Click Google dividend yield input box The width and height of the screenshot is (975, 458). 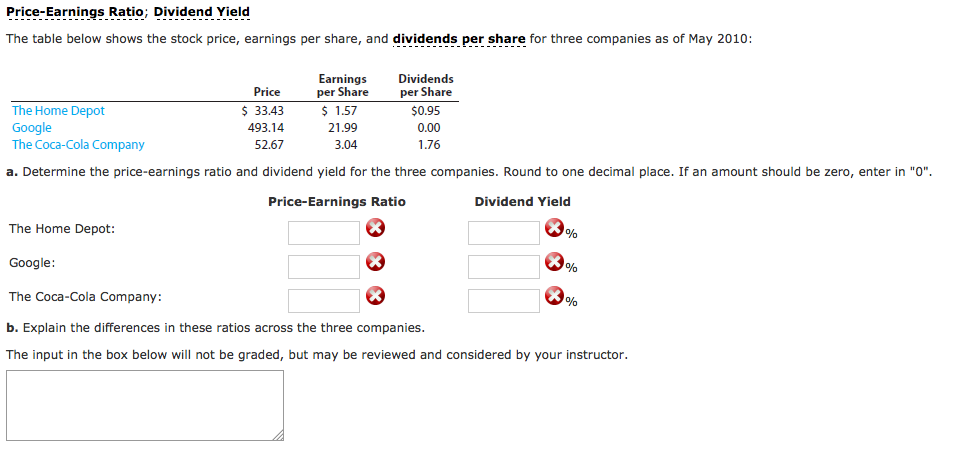504,267
